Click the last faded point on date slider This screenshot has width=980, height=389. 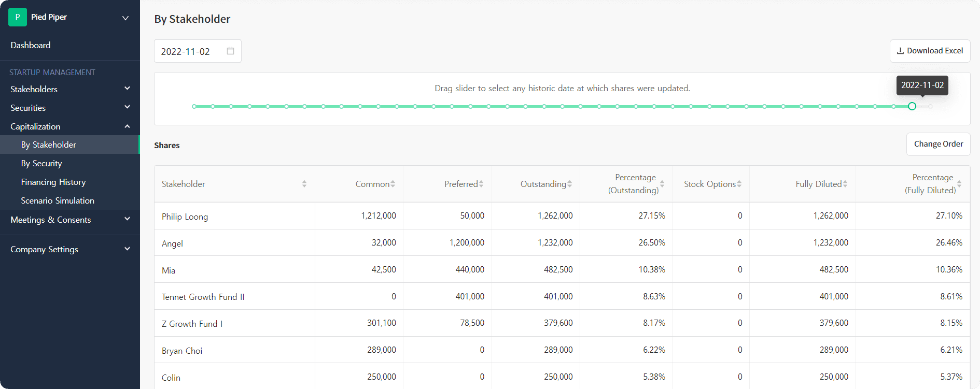coord(931,106)
